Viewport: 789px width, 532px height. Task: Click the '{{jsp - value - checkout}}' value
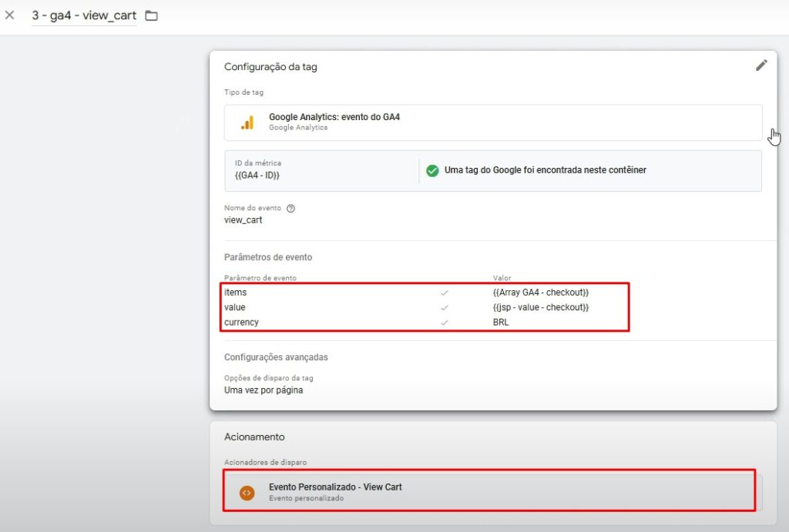tap(541, 307)
